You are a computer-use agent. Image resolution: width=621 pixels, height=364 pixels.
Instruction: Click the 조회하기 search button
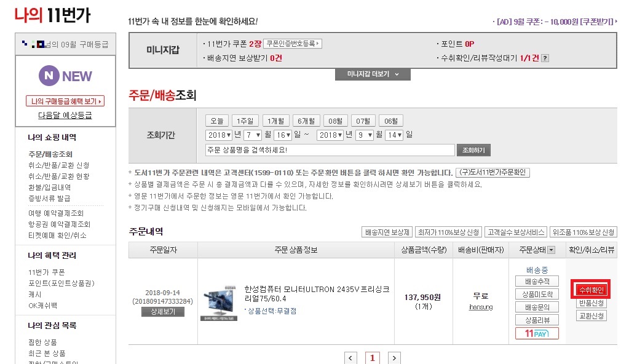pyautogui.click(x=473, y=150)
